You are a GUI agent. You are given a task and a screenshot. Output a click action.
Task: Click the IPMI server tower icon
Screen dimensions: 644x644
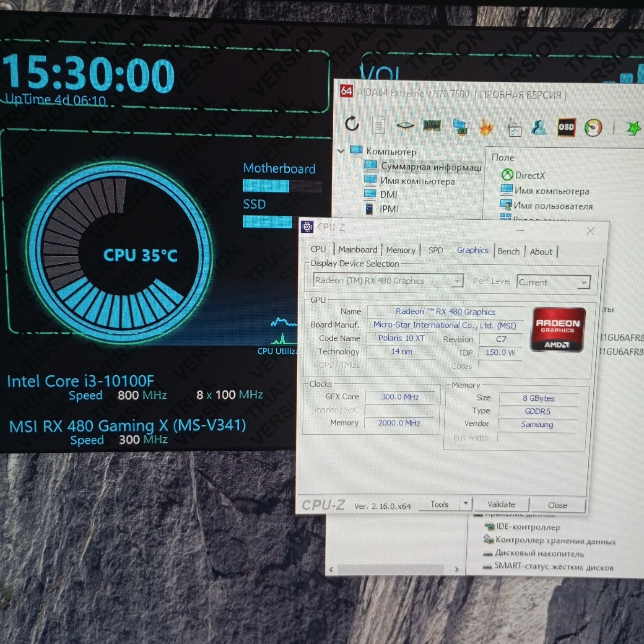[369, 208]
